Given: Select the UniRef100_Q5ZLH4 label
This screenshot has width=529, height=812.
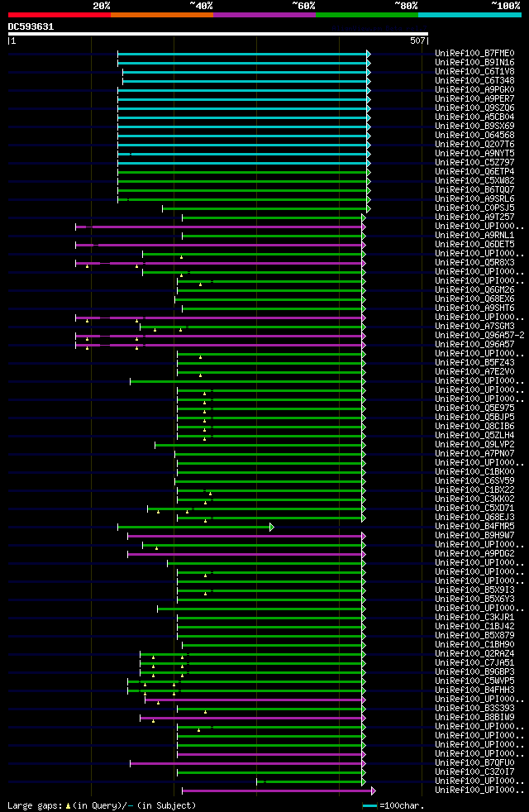Looking at the screenshot, I should point(474,436).
